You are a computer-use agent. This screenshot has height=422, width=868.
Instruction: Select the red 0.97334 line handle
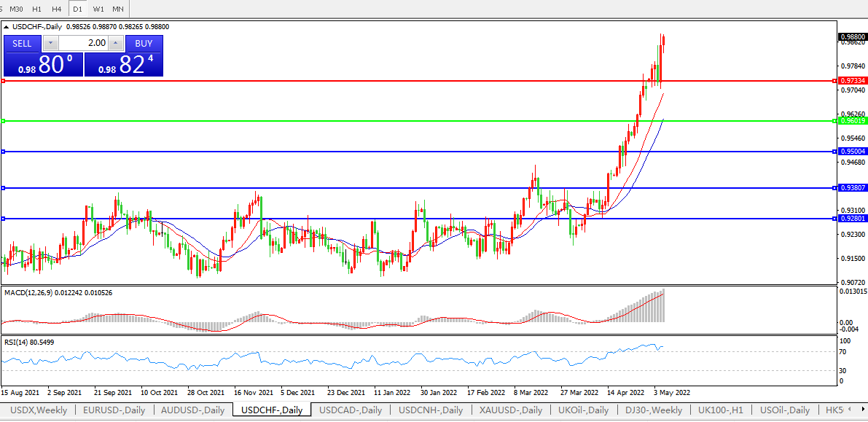(x=4, y=81)
